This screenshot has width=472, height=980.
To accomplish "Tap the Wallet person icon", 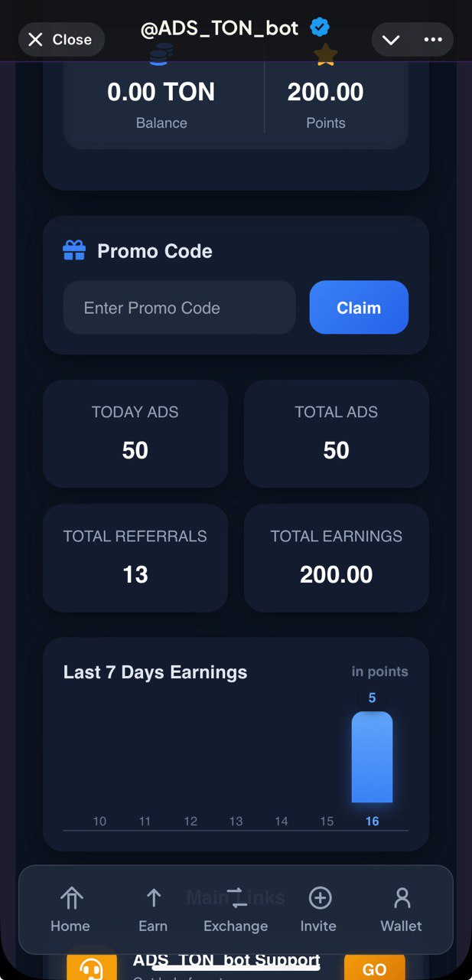I will pyautogui.click(x=402, y=898).
